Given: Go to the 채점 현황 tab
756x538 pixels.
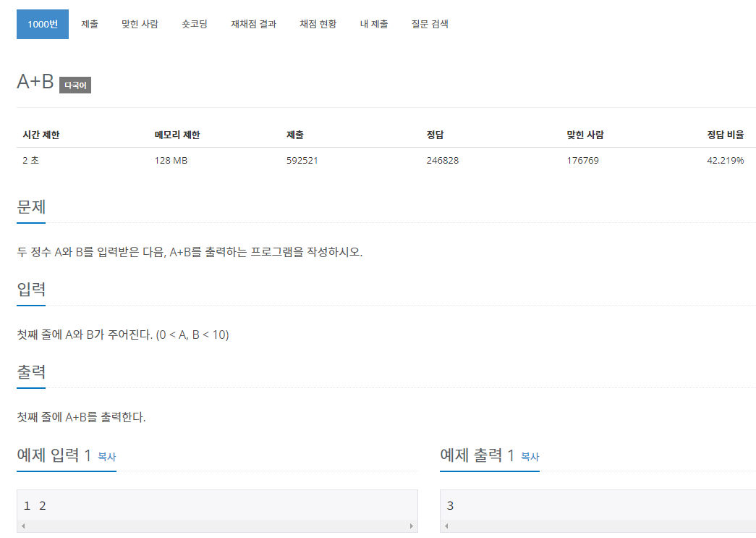Looking at the screenshot, I should 318,24.
